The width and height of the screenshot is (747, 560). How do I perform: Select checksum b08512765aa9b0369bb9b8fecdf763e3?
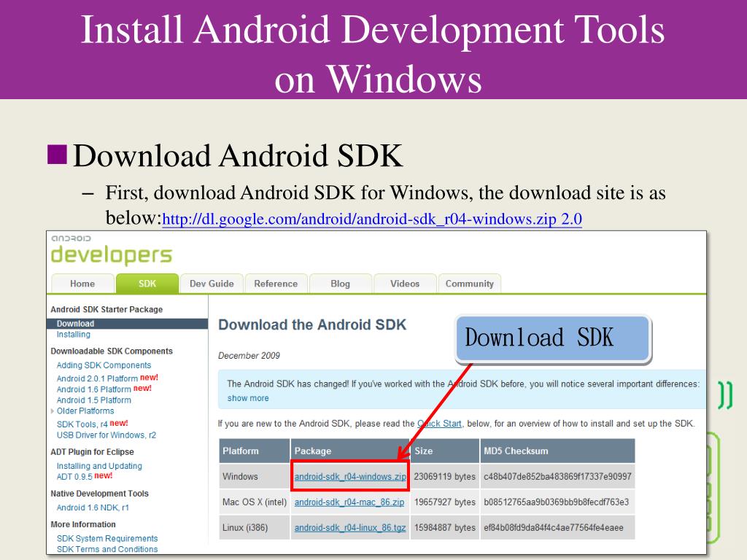[x=557, y=502]
